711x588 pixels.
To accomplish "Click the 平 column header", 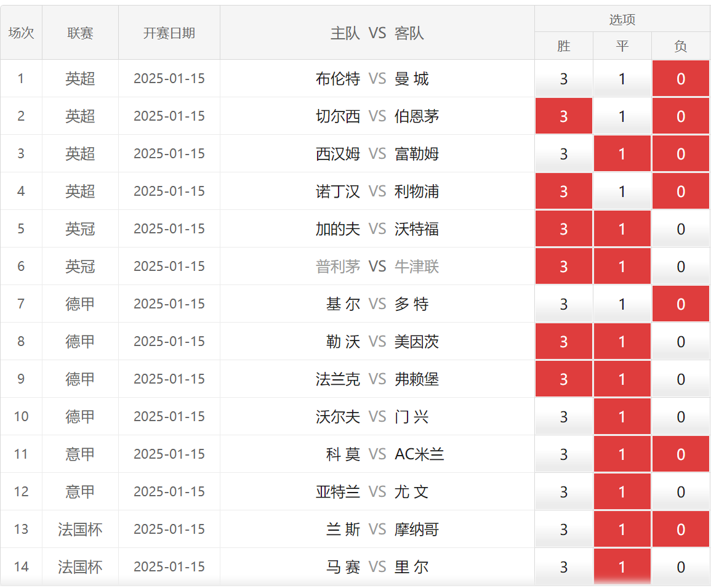I will coord(622,46).
